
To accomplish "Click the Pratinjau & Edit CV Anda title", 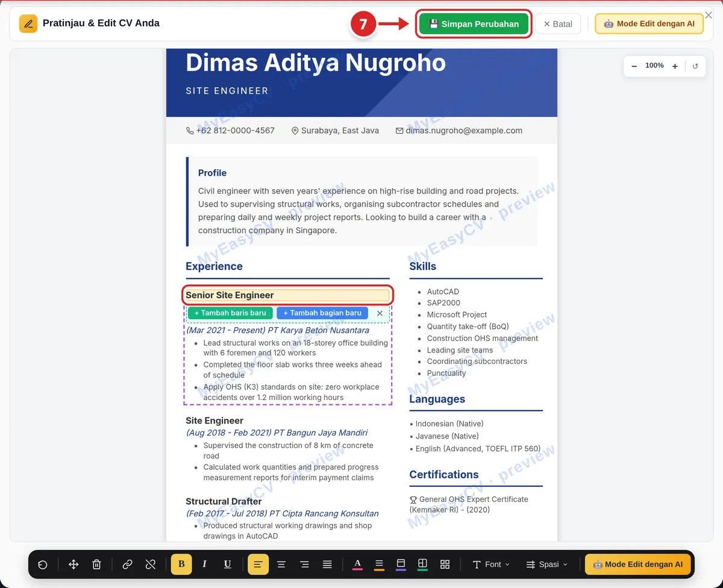I will point(101,23).
